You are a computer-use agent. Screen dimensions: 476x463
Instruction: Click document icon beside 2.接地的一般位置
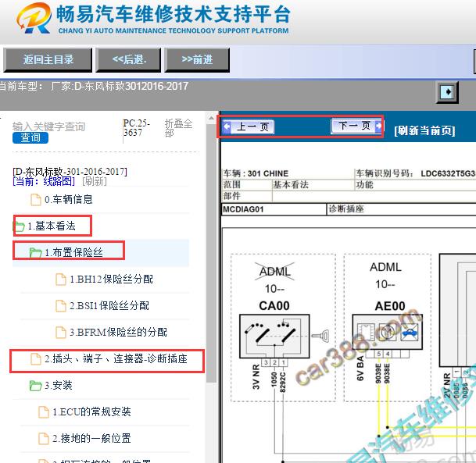click(44, 439)
